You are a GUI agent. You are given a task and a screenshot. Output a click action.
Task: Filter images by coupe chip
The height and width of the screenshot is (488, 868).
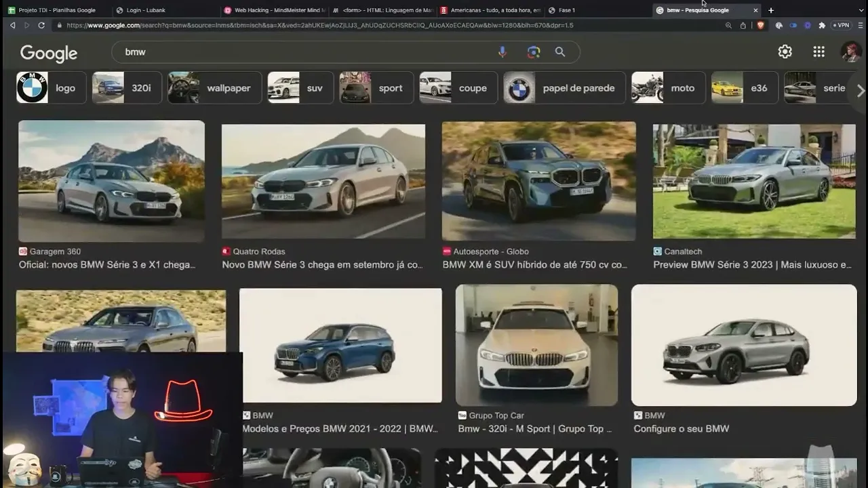coord(458,88)
